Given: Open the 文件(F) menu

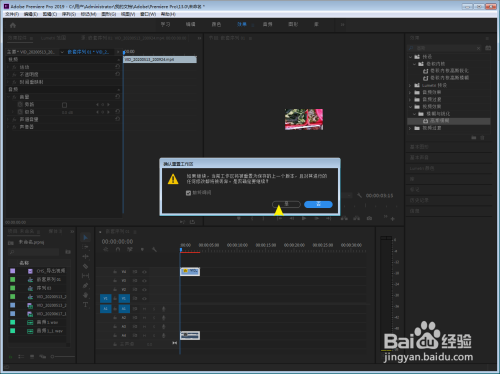Looking at the screenshot, I should point(12,14).
